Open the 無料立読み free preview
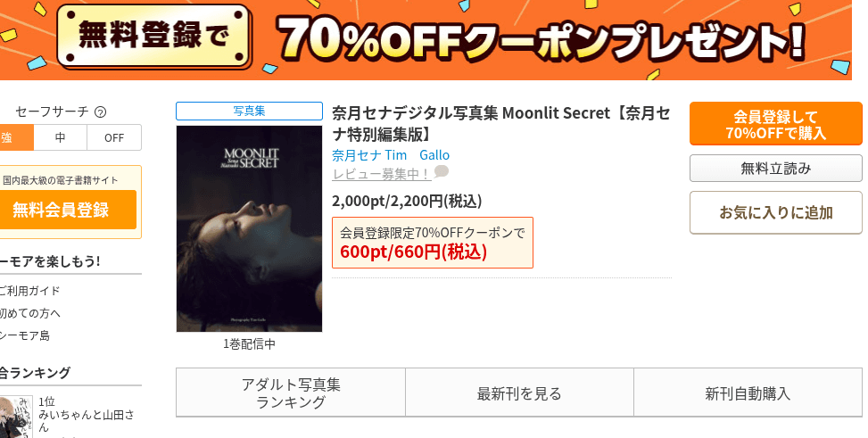Image resolution: width=868 pixels, height=438 pixels. coord(775,169)
